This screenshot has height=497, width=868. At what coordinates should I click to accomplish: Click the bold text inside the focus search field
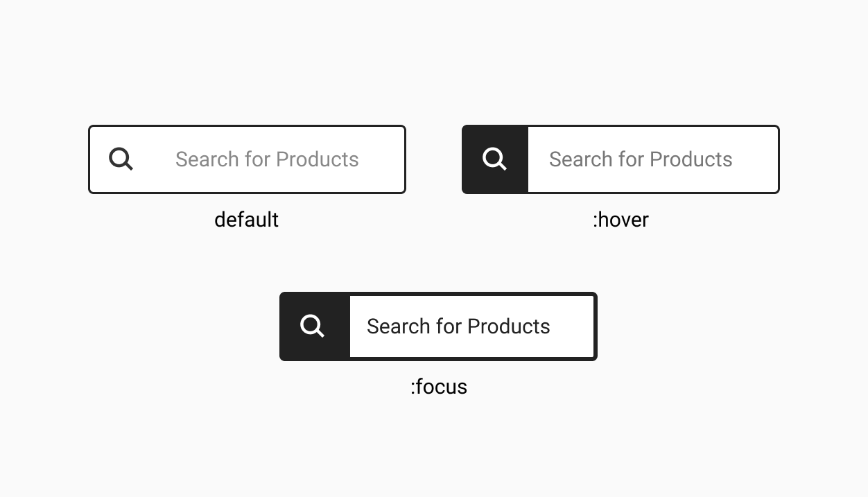[x=458, y=326]
